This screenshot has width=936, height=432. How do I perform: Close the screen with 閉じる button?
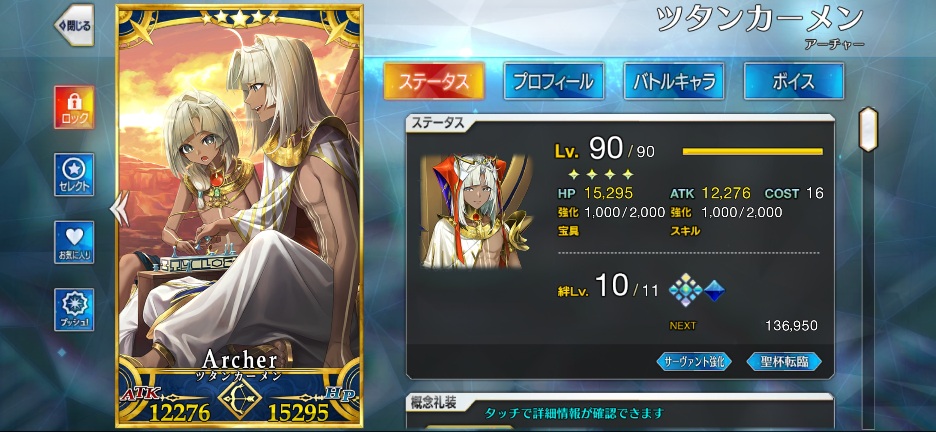click(74, 25)
